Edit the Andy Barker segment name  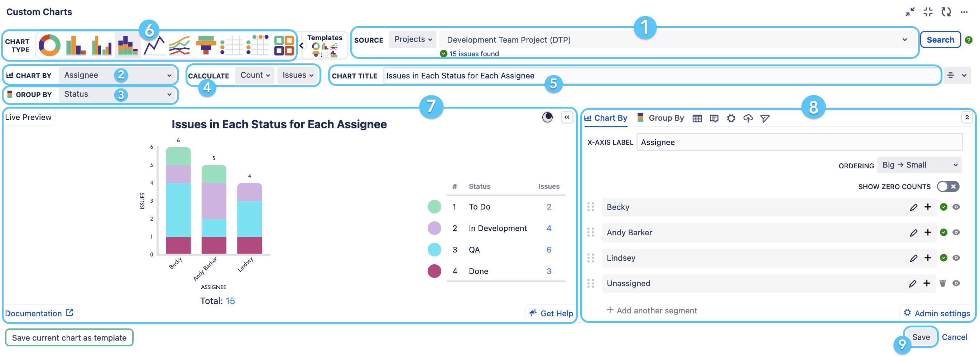coord(913,233)
